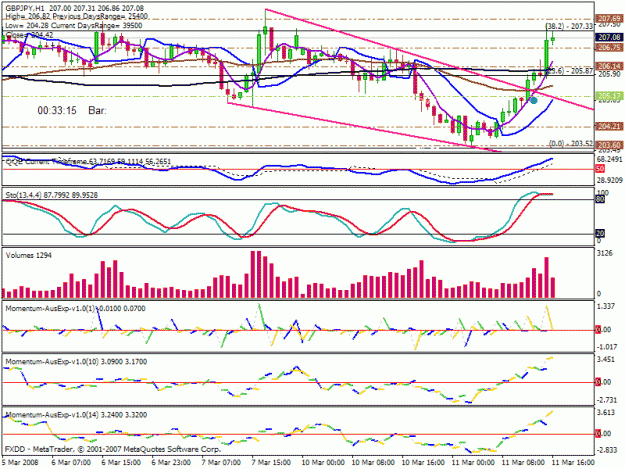Screen dimensions: 625x469
Task: Click the QQE Current Timeframe indicator label
Action: tap(88, 161)
